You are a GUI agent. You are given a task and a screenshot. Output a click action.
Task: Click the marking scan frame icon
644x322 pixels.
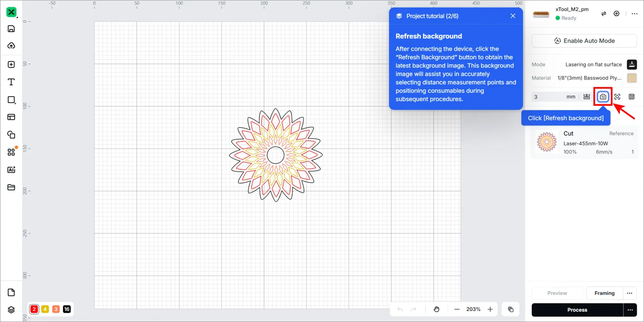(x=617, y=97)
